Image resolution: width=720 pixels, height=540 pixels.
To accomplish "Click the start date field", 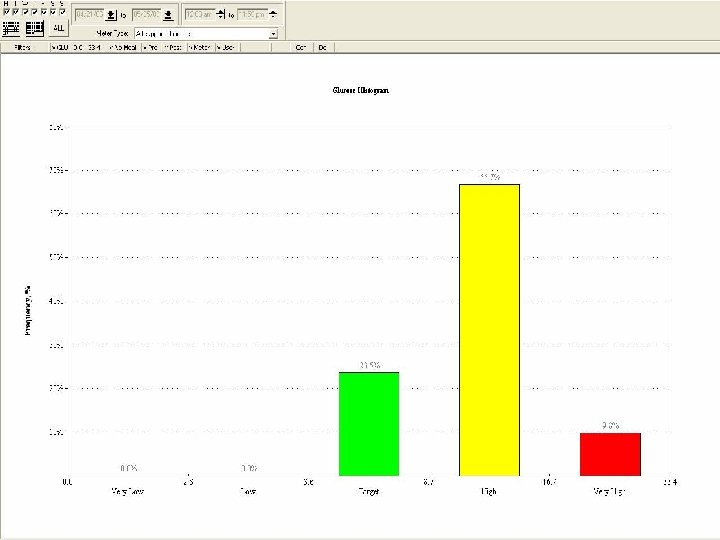I will click(x=90, y=15).
